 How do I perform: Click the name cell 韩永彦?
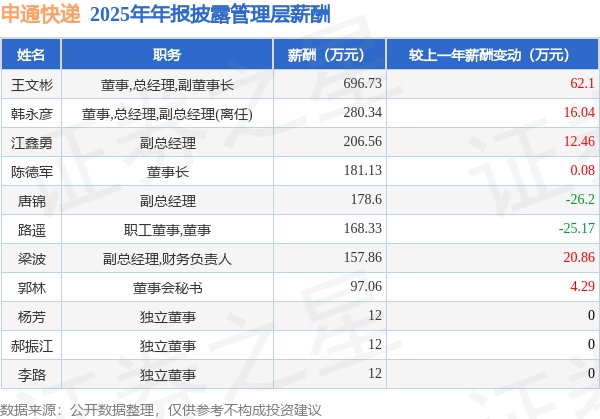[32, 114]
